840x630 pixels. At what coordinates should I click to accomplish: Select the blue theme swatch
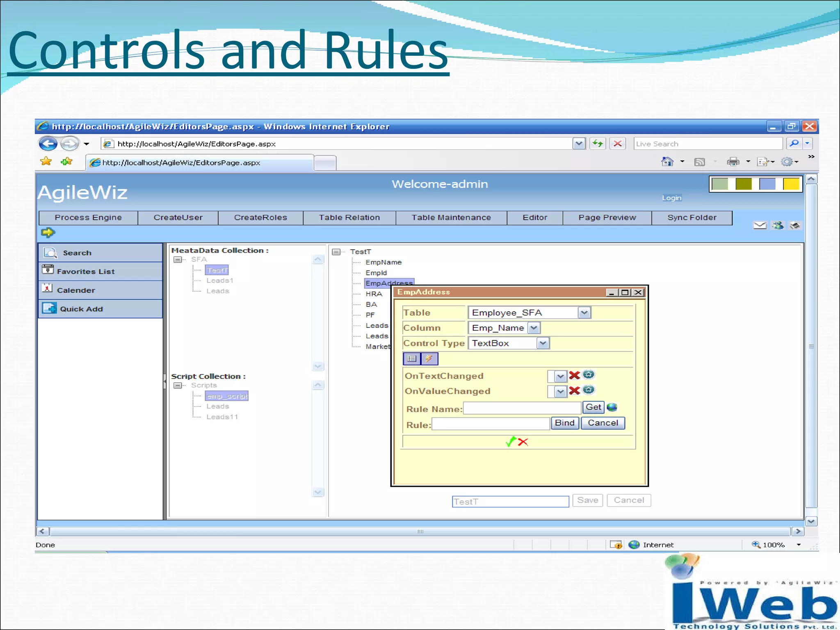pyautogui.click(x=767, y=184)
